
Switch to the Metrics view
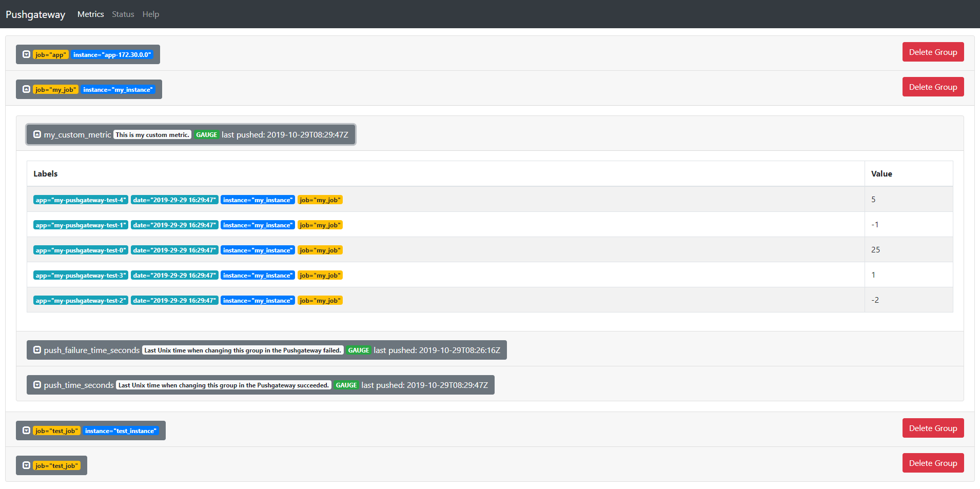click(90, 14)
